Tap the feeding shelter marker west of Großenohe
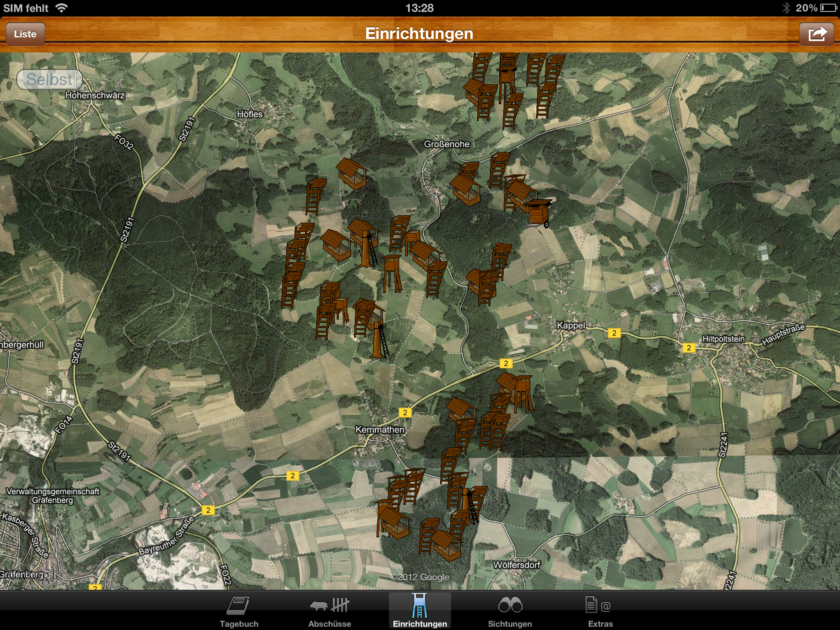The height and width of the screenshot is (630, 840). [353, 174]
